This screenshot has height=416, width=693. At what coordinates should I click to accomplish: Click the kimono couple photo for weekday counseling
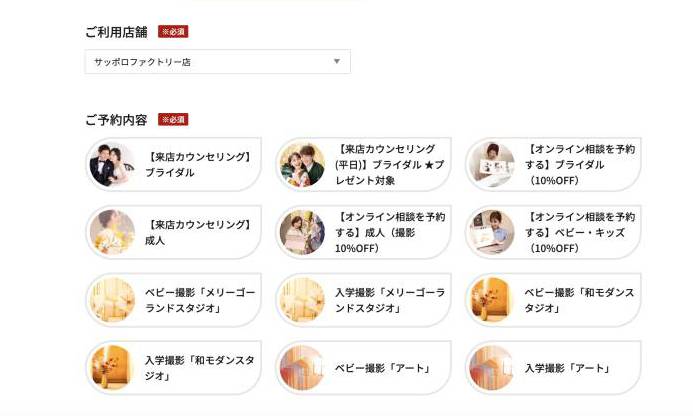tap(302, 164)
